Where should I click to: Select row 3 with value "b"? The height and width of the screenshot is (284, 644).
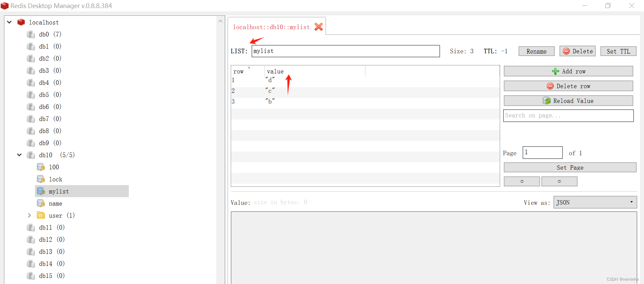coord(365,102)
